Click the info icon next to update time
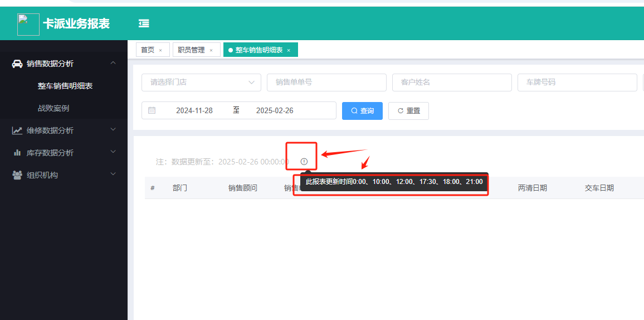Image resolution: width=644 pixels, height=320 pixels. click(x=304, y=162)
